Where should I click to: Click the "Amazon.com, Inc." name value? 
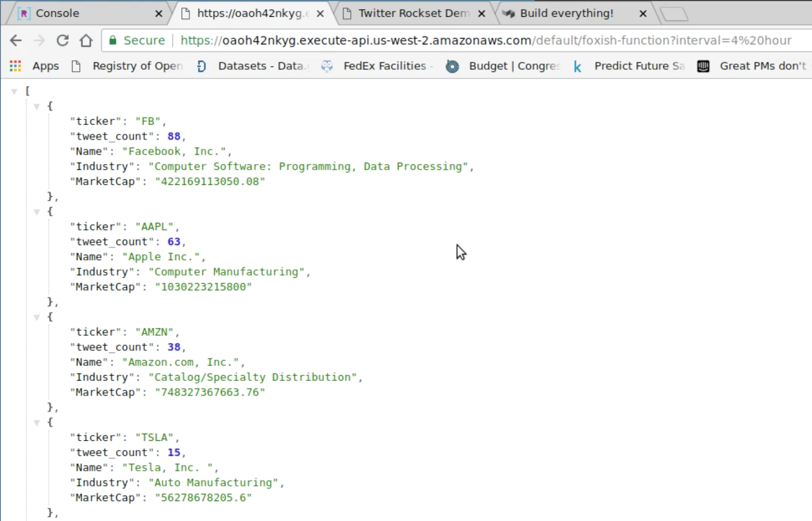(x=180, y=362)
